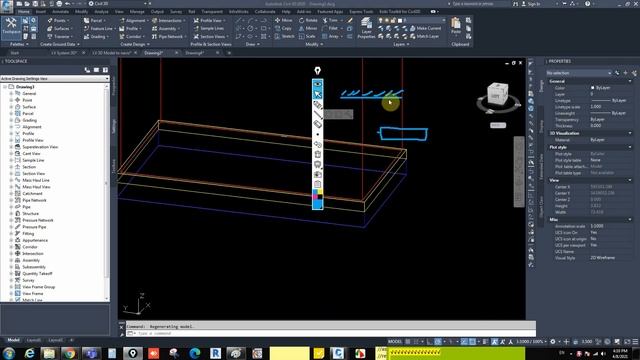Viewport: 640px width, 360px height.
Task: Activate the Move command in Modify panel
Action: click(284, 20)
